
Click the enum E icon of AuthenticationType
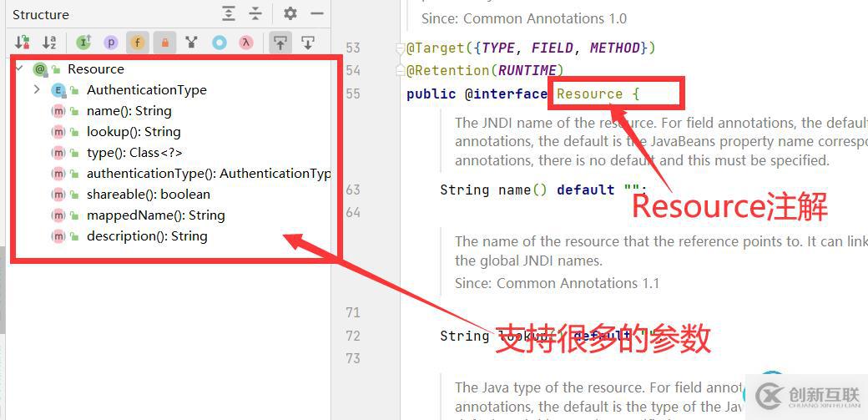[58, 90]
